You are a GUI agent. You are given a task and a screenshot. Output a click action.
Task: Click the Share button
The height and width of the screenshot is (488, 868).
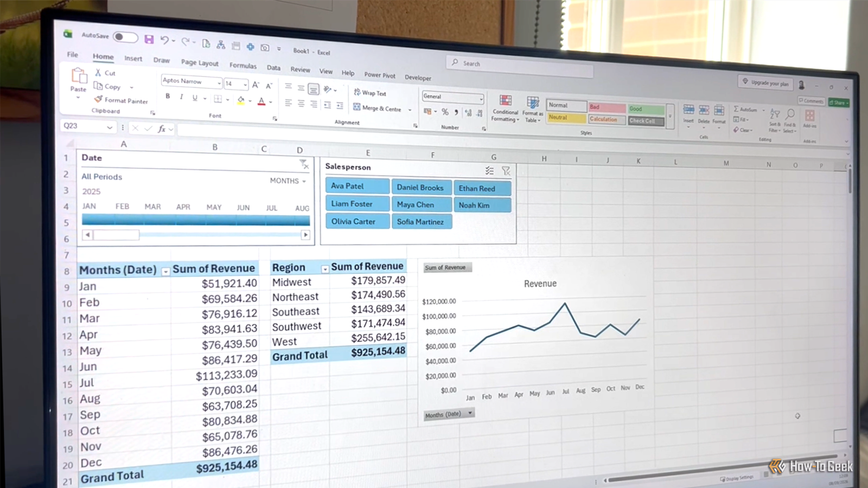pyautogui.click(x=838, y=102)
